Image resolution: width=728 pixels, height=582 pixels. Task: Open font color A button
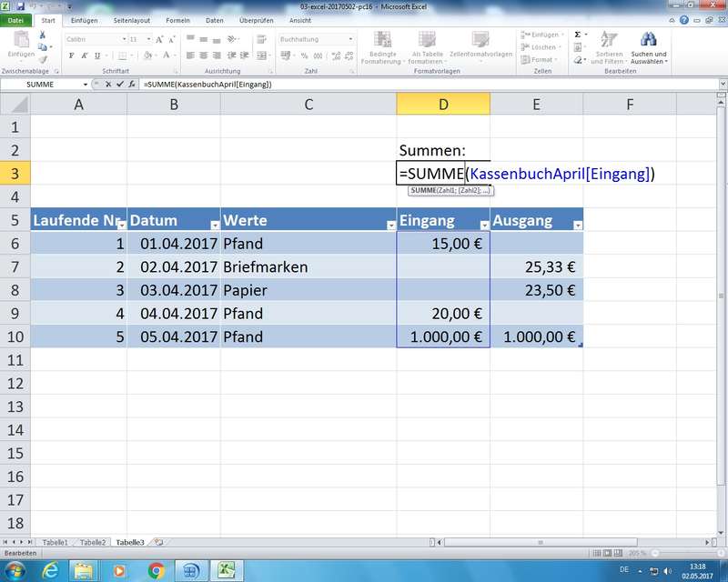[x=167, y=55]
